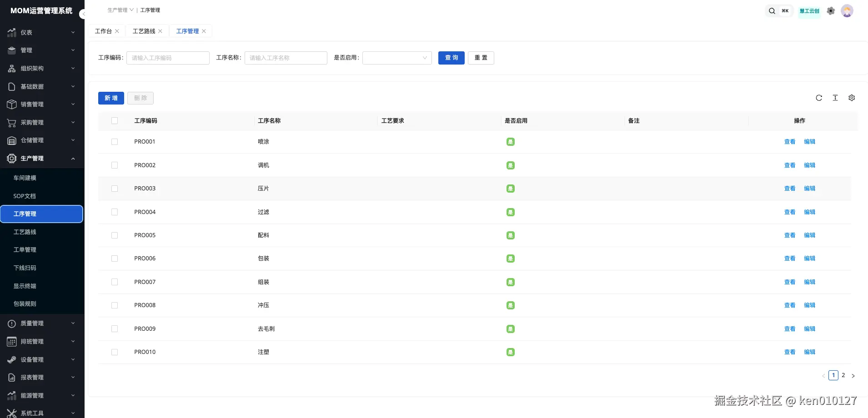Switch to the 工艺路线 tab
The width and height of the screenshot is (868, 418).
(144, 31)
